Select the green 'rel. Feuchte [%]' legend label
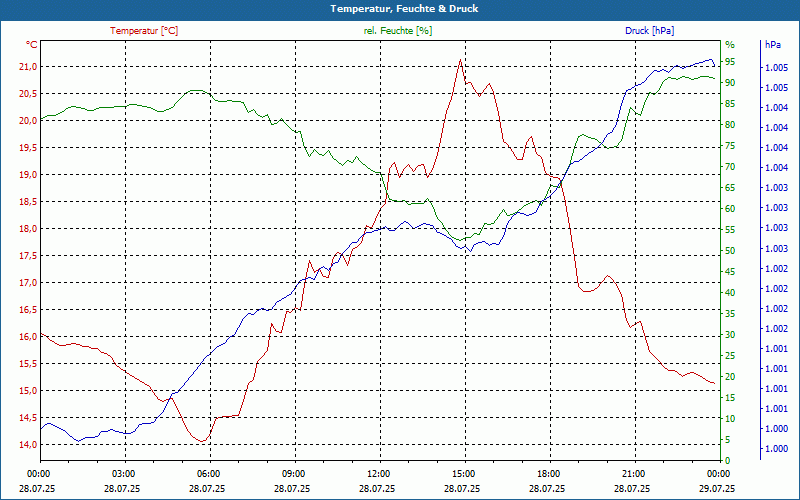 point(397,31)
